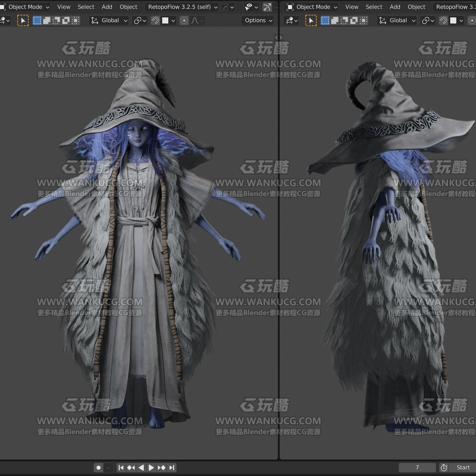Jump to previous keyframe
The image size is (476, 476).
pos(131,468)
